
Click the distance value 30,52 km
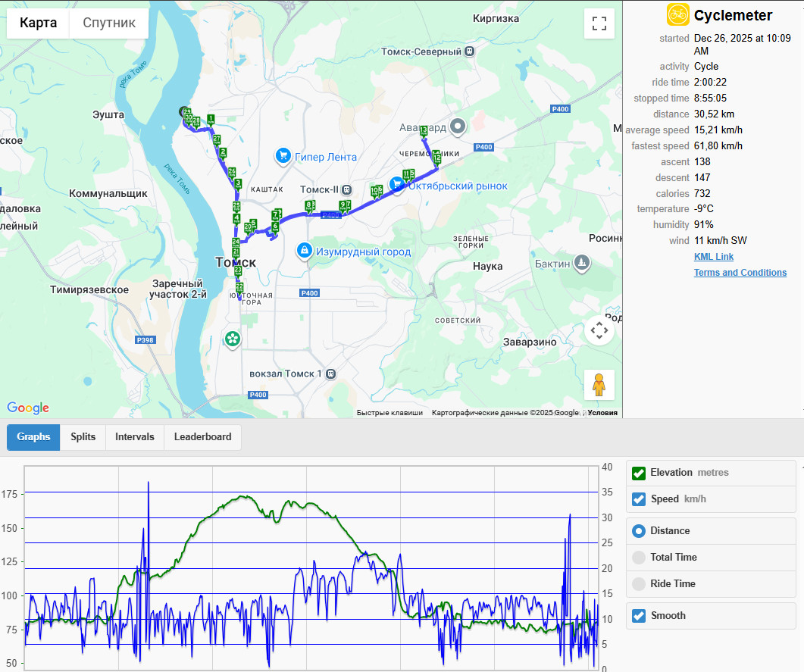point(714,114)
